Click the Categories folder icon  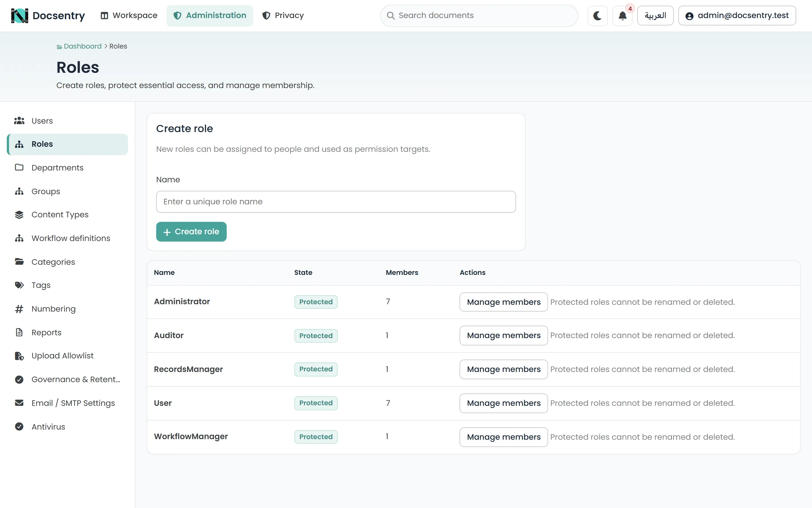pyautogui.click(x=19, y=261)
